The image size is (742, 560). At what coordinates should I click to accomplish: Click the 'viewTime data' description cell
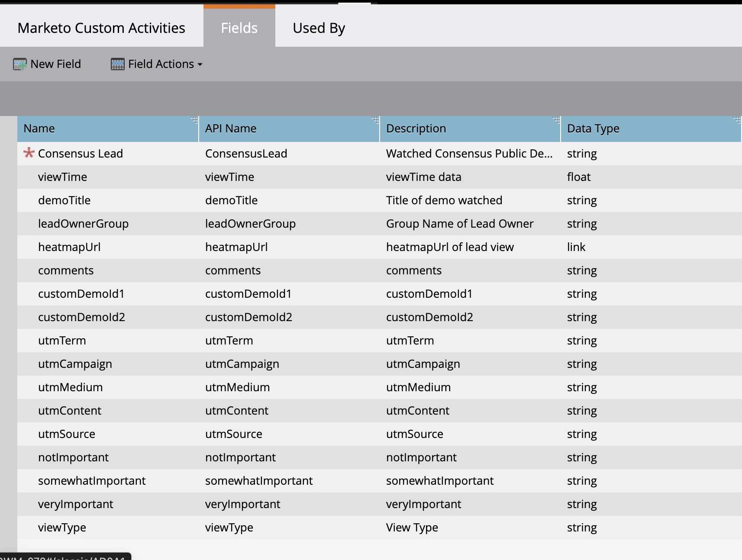pyautogui.click(x=423, y=177)
